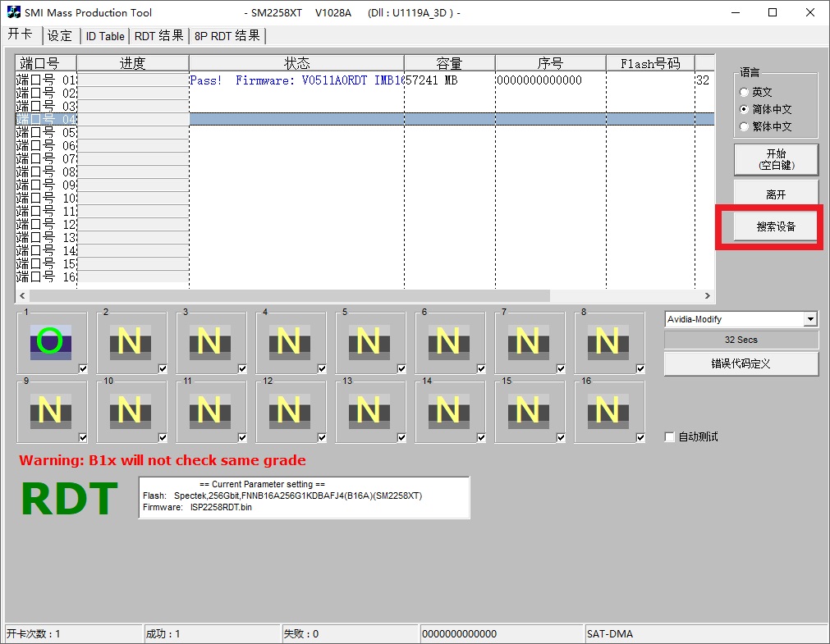Click port 1 status icon with green circle
The image size is (830, 644).
coord(49,341)
